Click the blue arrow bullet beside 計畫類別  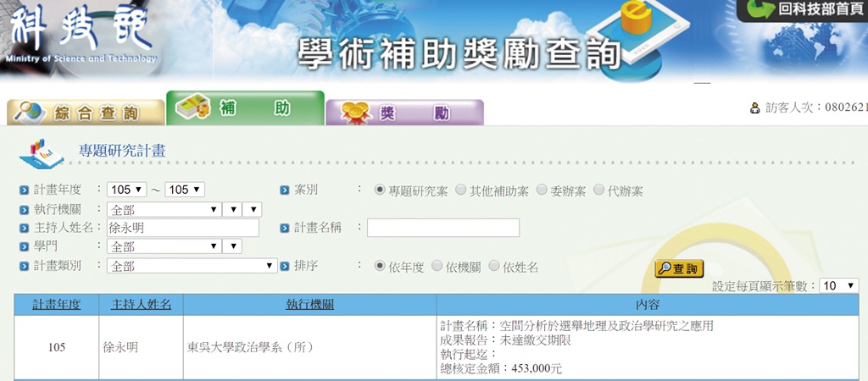click(x=24, y=267)
